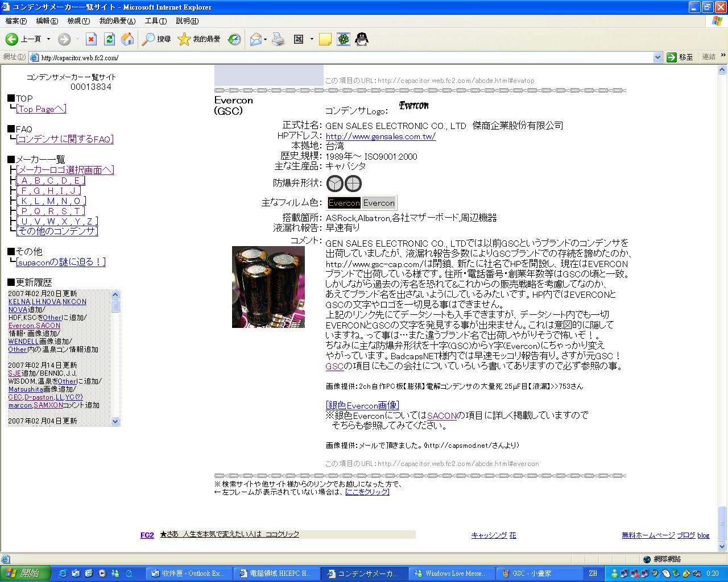Viewport: 728px width, 582px height.
Task: Go back with the 上一頁 button
Action: pyautogui.click(x=23, y=39)
